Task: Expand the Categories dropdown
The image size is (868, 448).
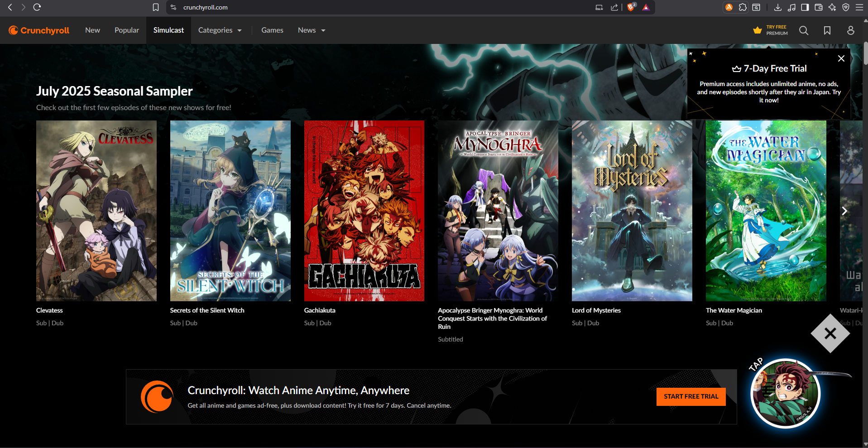Action: [x=220, y=30]
